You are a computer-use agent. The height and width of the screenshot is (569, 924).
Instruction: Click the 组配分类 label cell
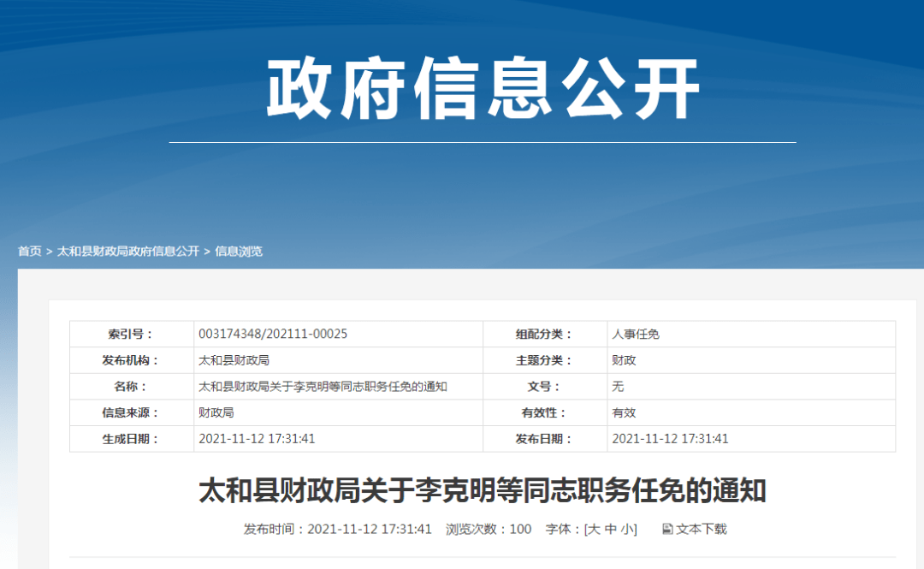(x=544, y=334)
